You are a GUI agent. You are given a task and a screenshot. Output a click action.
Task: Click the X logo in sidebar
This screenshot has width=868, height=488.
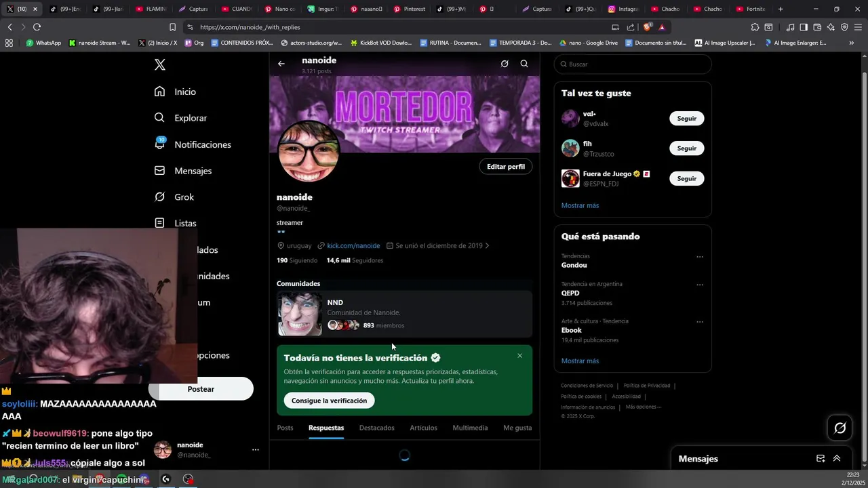point(159,64)
